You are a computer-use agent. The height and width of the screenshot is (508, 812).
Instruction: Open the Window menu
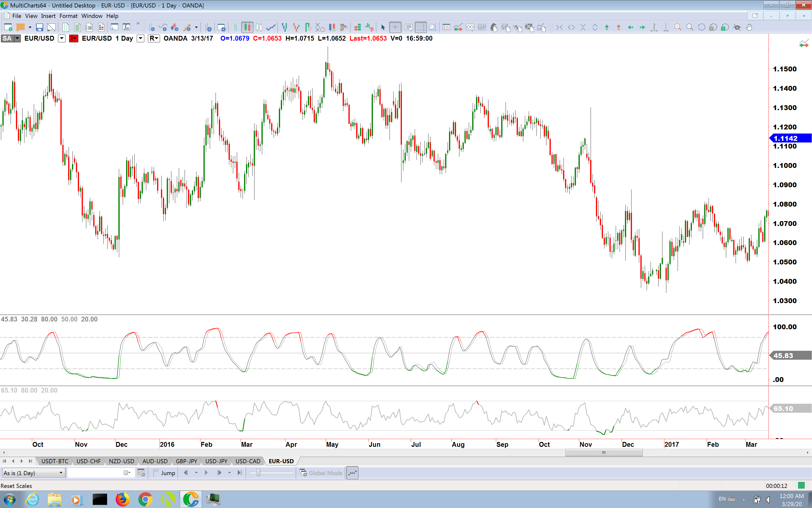coord(92,16)
